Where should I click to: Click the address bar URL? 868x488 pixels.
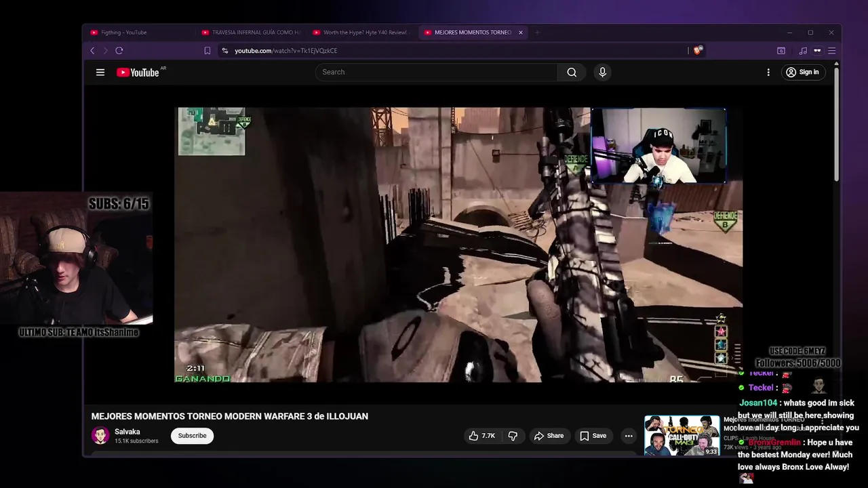(x=285, y=51)
